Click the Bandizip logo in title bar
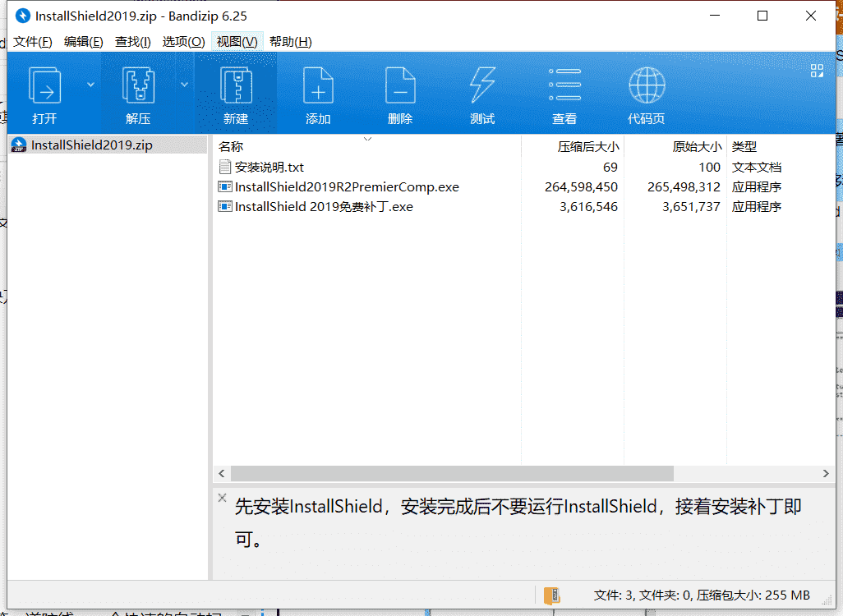Viewport: 843px width, 616px height. tap(22, 16)
